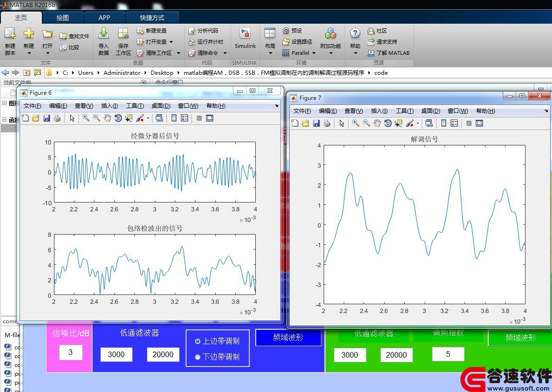Show plot tools and dock Figure 7
The height and width of the screenshot is (392, 552).
coord(479,123)
